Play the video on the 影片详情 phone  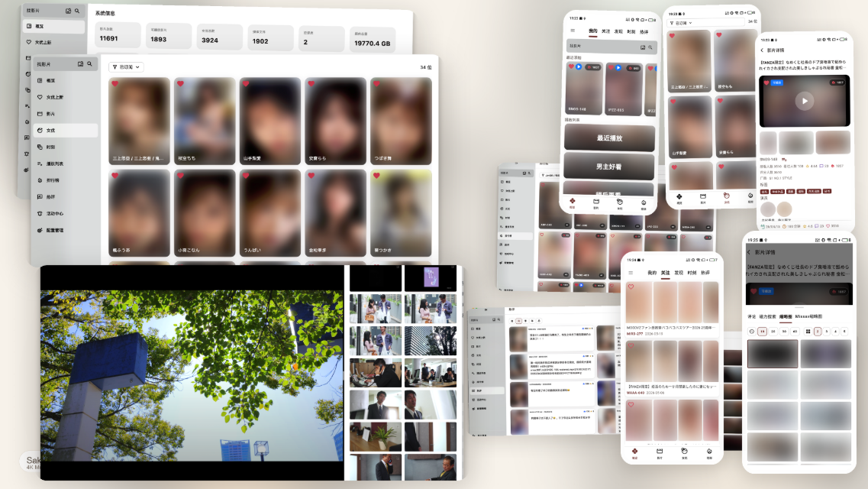[805, 101]
